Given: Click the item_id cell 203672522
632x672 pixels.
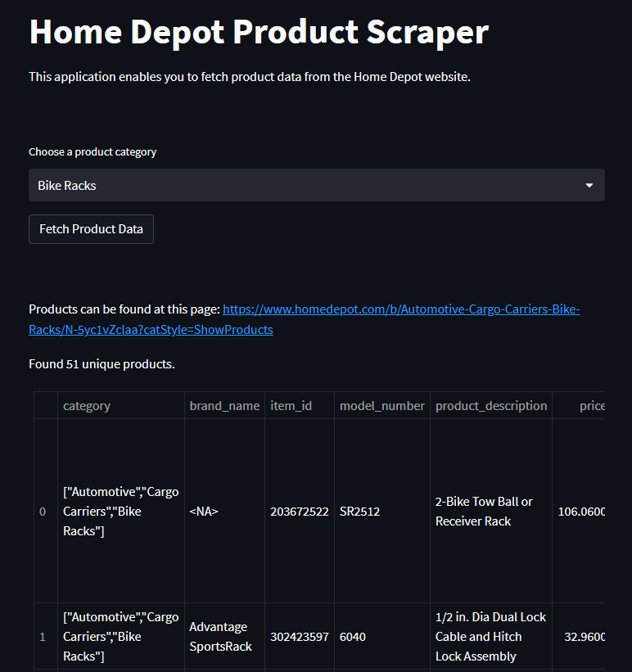Looking at the screenshot, I should click(x=299, y=512).
